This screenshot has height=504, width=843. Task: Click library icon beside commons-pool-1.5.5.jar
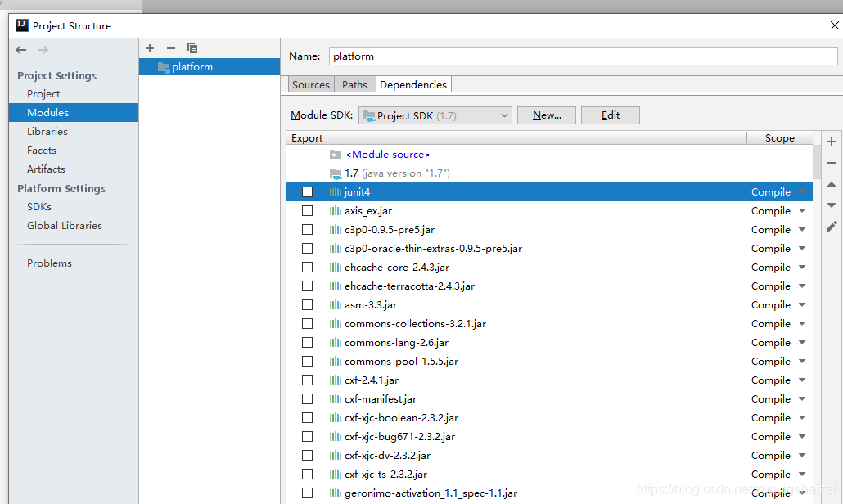point(336,361)
